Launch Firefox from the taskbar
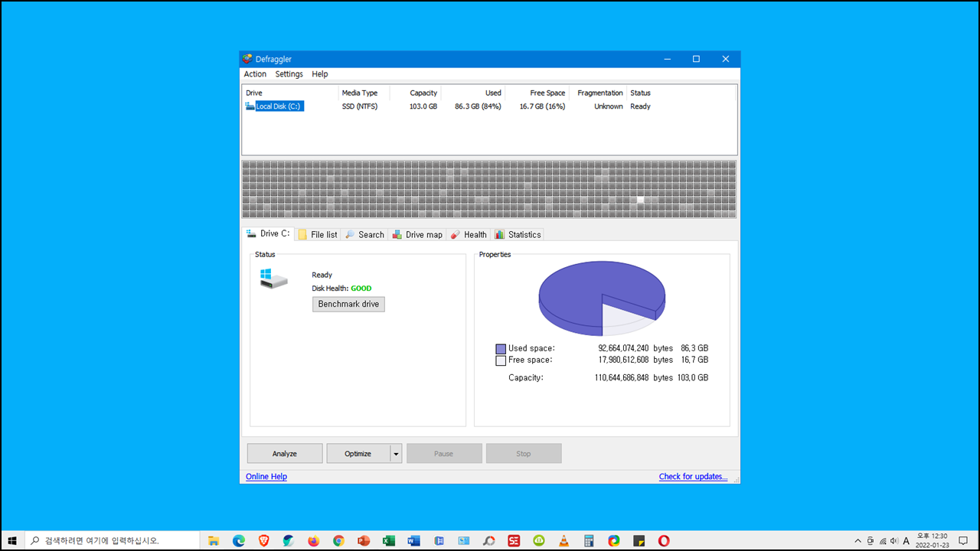Viewport: 980px width, 551px height. [x=314, y=540]
